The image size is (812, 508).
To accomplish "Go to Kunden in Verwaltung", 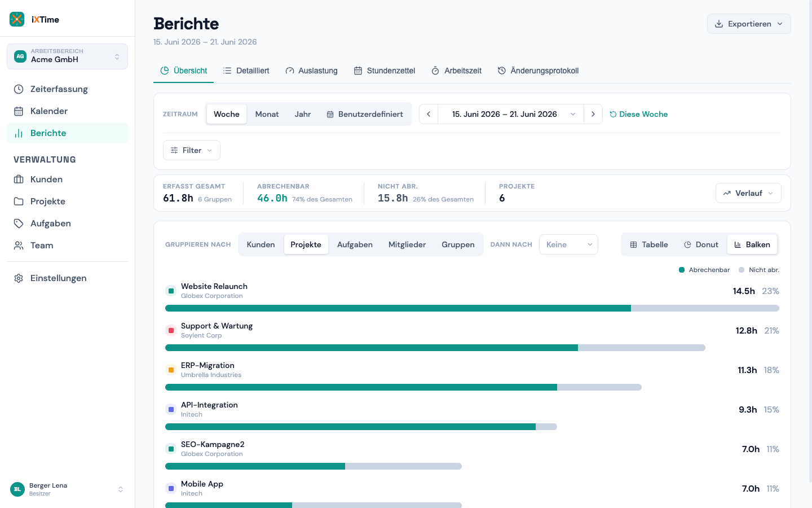I will pos(67,179).
